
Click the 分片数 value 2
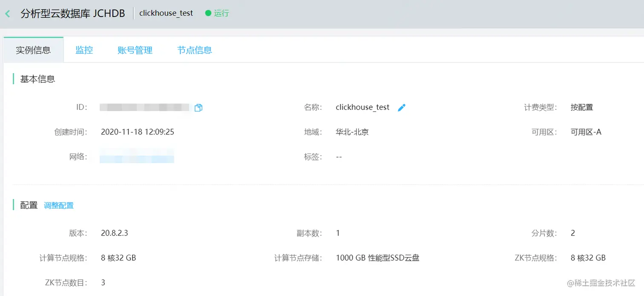tap(573, 233)
